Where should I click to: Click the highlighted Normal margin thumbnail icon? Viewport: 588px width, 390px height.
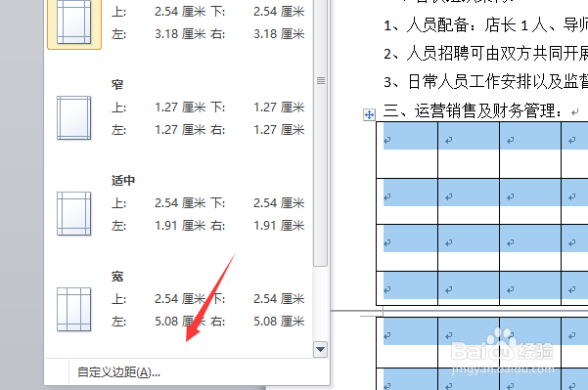tap(74, 22)
